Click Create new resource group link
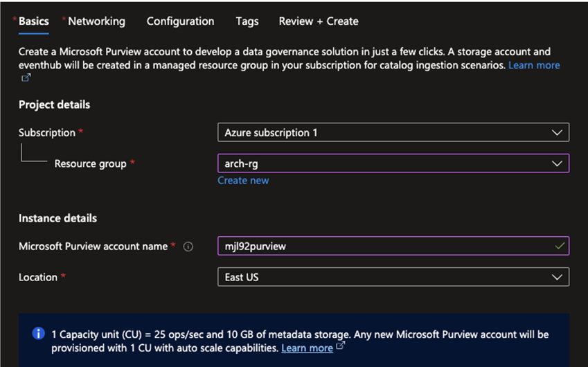 point(243,180)
